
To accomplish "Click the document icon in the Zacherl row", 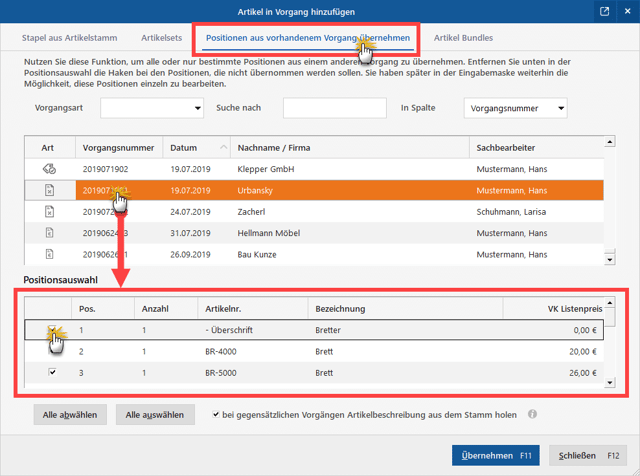I will tap(49, 212).
